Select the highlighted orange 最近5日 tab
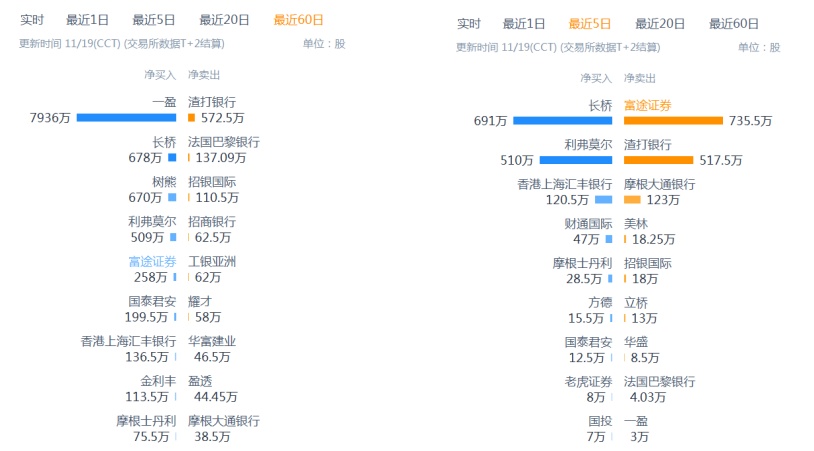Screen dimensions: 814x451 point(589,24)
